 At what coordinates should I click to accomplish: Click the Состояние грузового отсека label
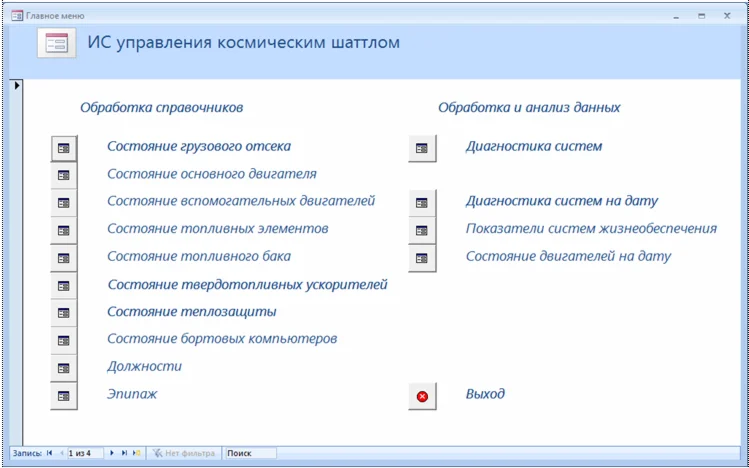[199, 146]
